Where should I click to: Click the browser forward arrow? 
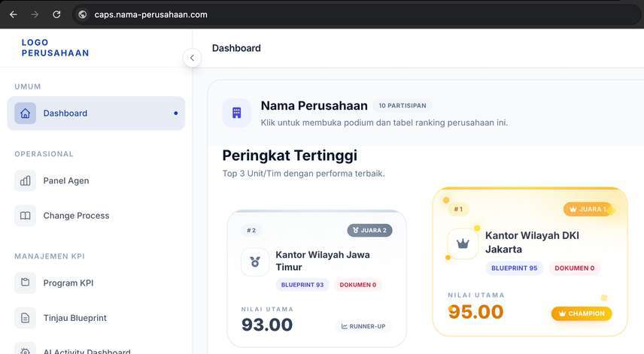point(35,15)
